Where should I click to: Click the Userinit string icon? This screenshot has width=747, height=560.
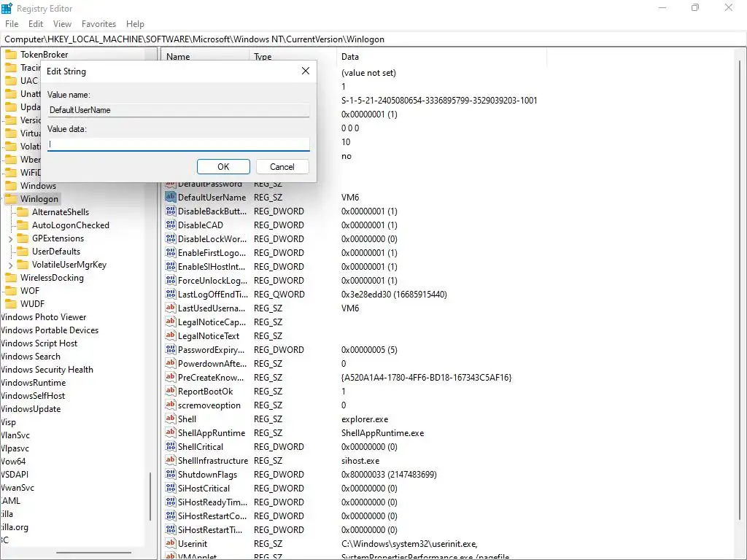coord(171,542)
